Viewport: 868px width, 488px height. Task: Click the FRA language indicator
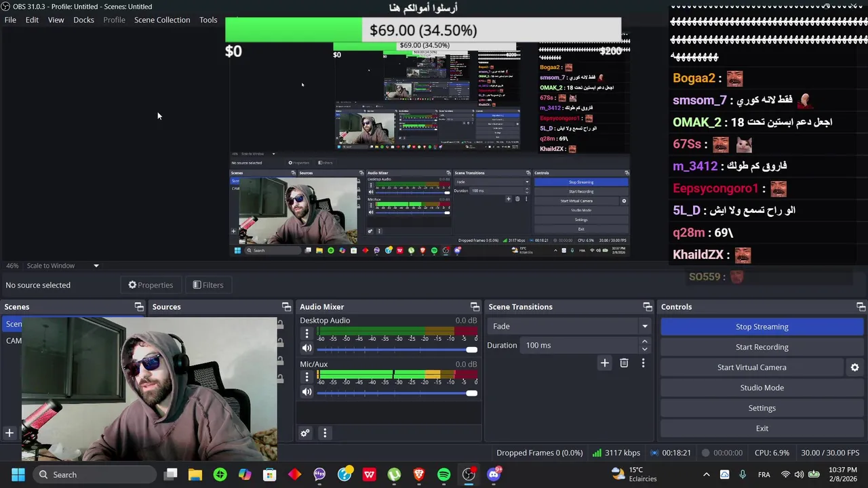pos(764,474)
